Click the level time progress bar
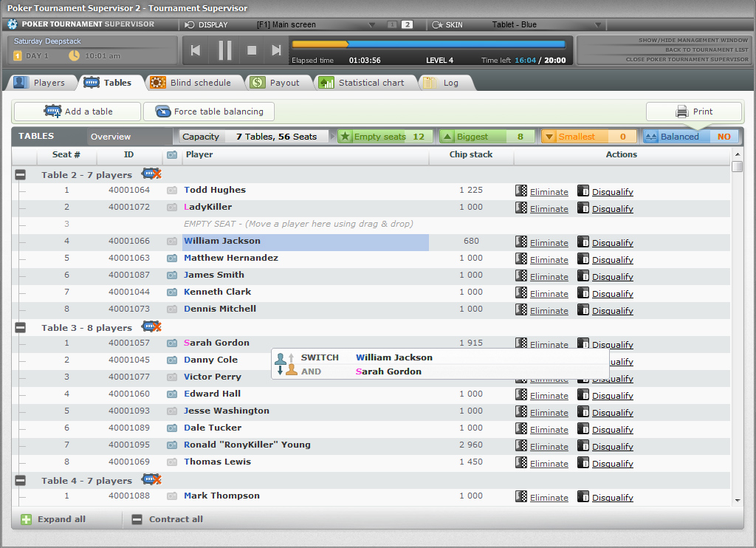 [429, 44]
